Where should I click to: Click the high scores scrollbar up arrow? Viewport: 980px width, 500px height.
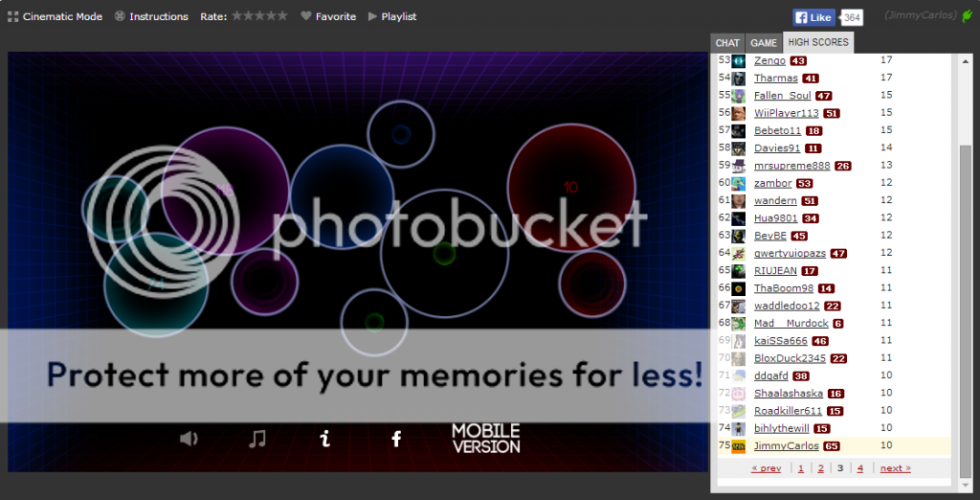tap(966, 60)
